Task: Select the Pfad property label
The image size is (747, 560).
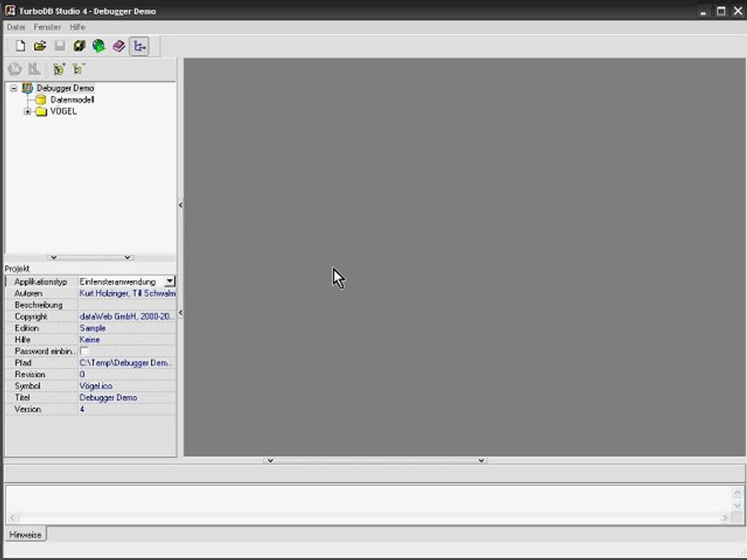Action: (x=23, y=363)
